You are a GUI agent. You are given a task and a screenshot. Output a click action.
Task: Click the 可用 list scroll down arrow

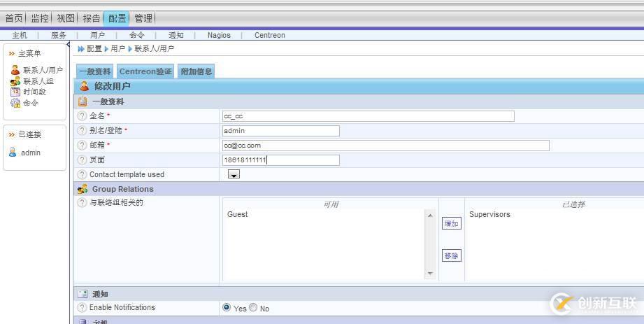[x=430, y=274]
